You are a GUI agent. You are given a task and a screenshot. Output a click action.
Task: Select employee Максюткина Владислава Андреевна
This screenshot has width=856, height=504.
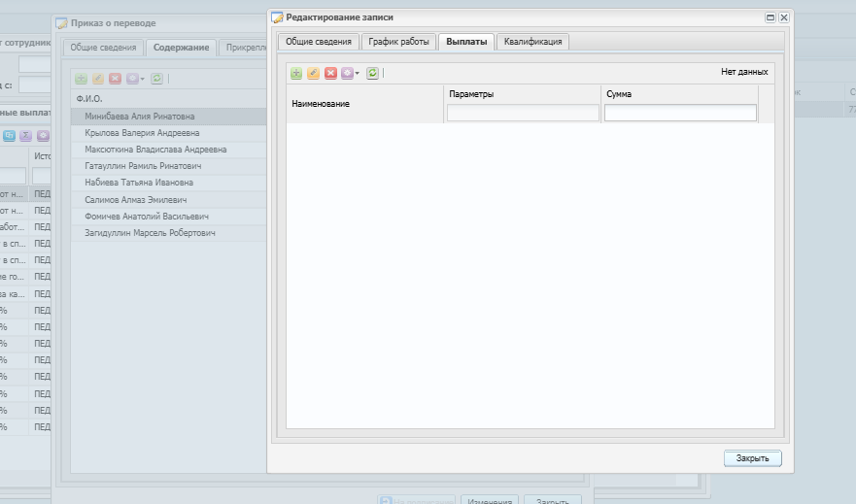169,150
